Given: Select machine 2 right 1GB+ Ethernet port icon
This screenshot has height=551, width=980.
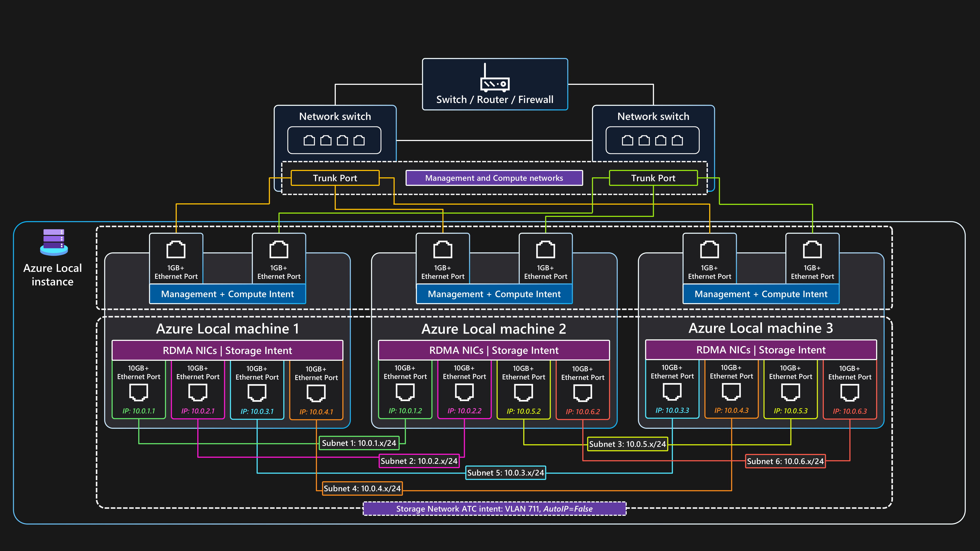Looking at the screenshot, I should [546, 250].
